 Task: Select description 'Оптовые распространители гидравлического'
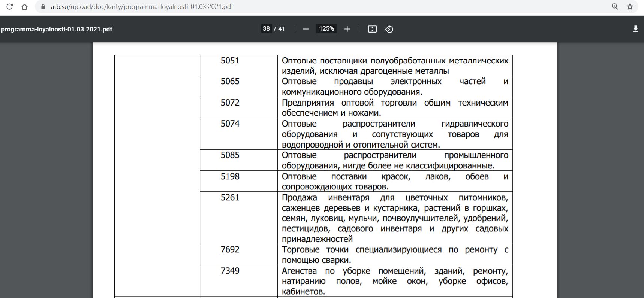(x=395, y=134)
